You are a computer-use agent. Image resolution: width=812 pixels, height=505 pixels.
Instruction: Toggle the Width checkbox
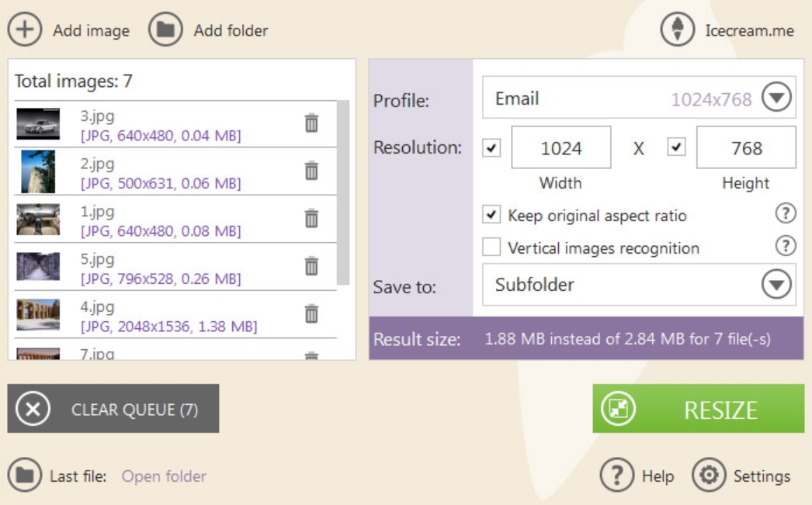coord(491,148)
